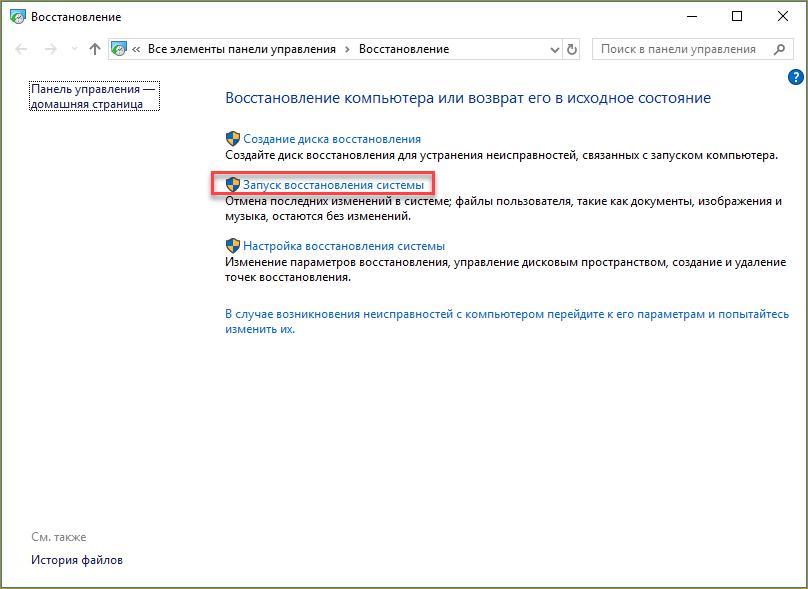Click the Recovery icon in address bar
The height and width of the screenshot is (589, 808).
tap(119, 49)
